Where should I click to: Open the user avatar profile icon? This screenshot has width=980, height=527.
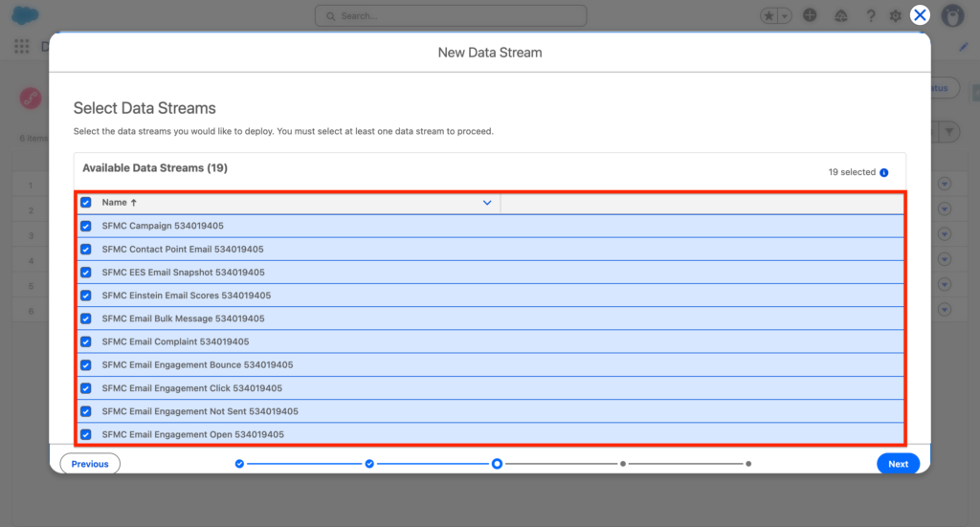coord(952,16)
